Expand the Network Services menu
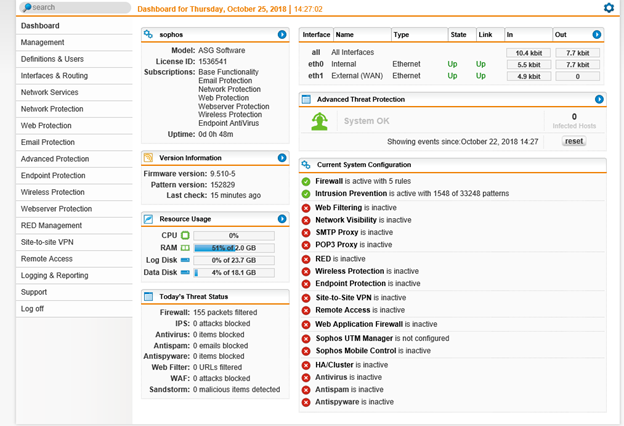This screenshot has height=426, width=624. point(74,93)
